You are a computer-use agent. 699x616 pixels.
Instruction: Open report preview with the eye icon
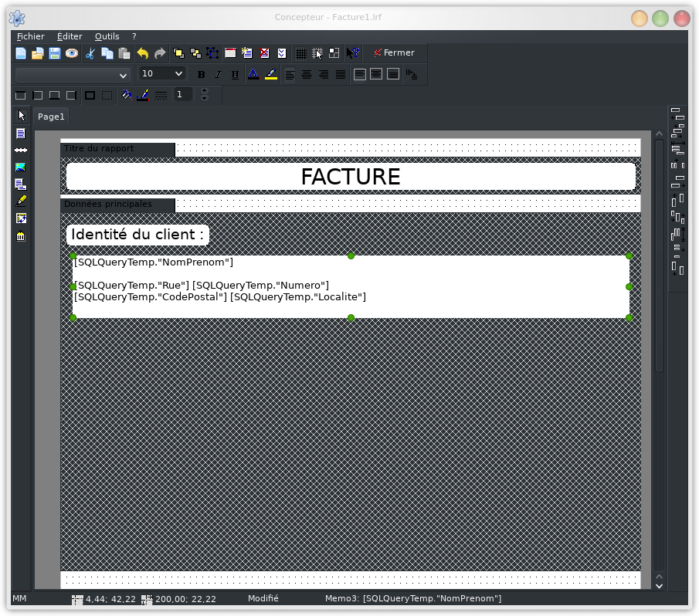[72, 53]
